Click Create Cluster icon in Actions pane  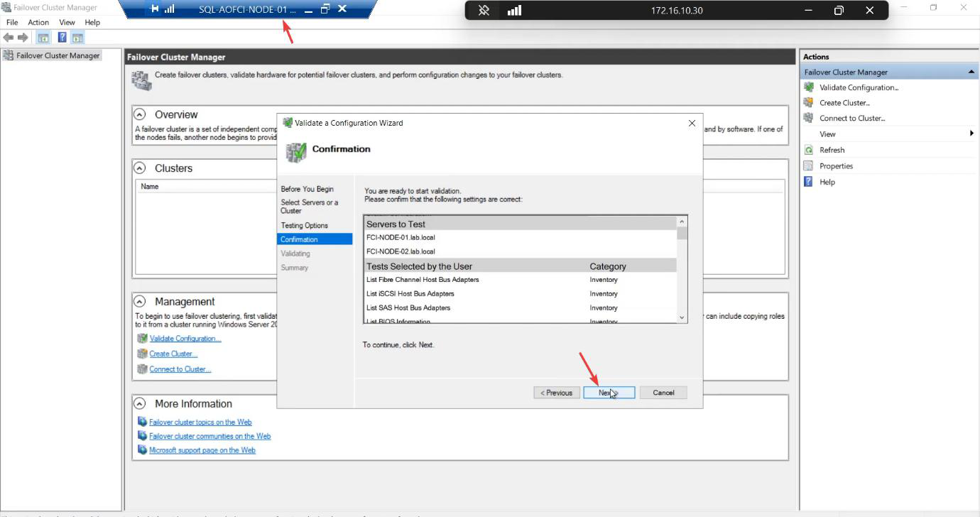point(808,102)
